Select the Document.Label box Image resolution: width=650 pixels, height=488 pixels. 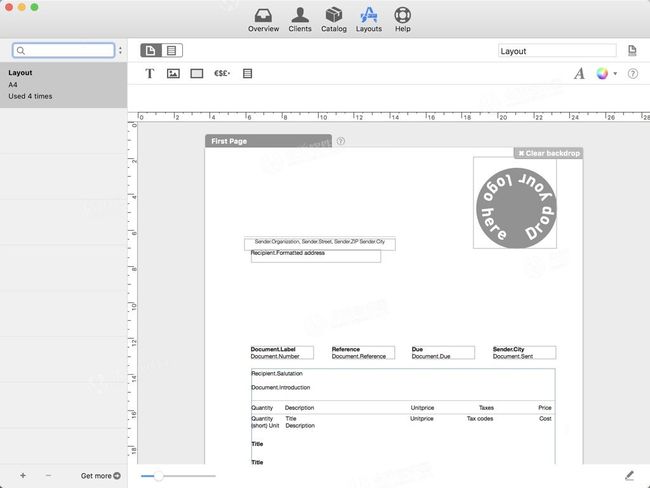click(282, 353)
